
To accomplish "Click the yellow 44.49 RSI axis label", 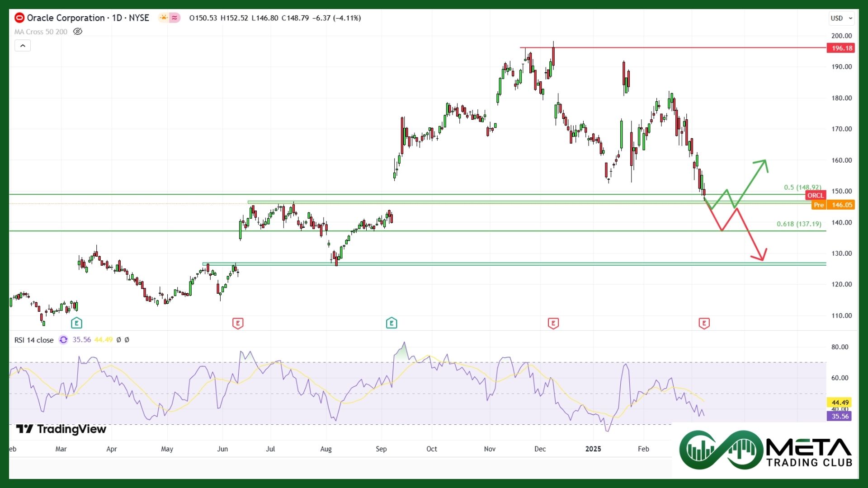I will coord(840,402).
